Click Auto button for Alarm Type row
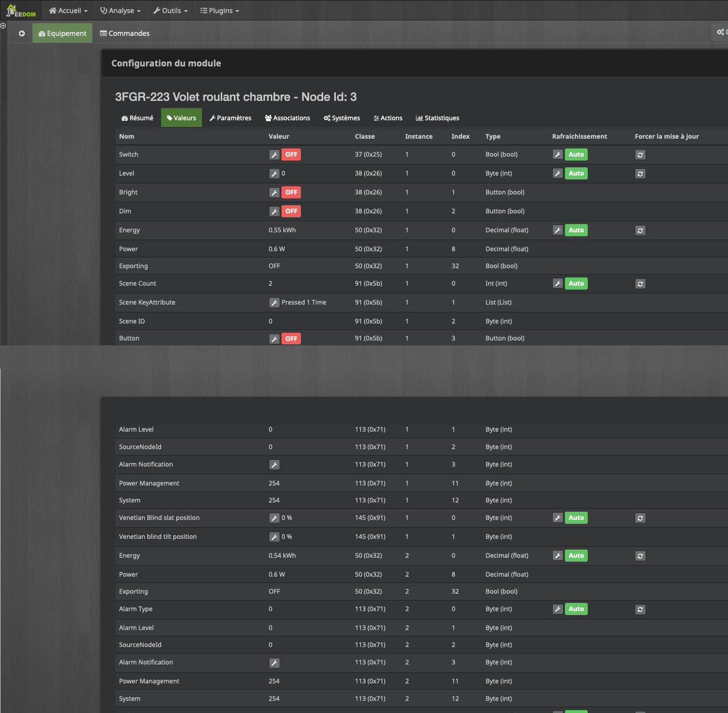Image resolution: width=728 pixels, height=713 pixels. pyautogui.click(x=576, y=609)
